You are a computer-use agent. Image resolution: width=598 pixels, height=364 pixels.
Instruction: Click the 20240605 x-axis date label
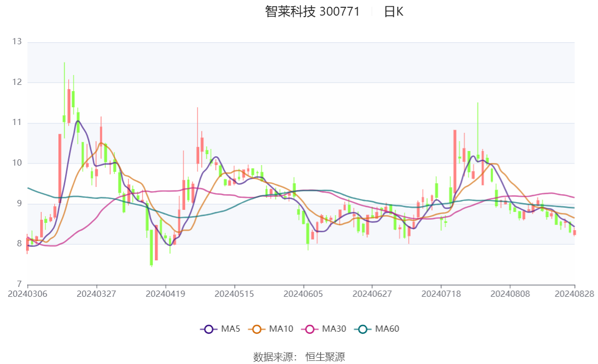303,294
